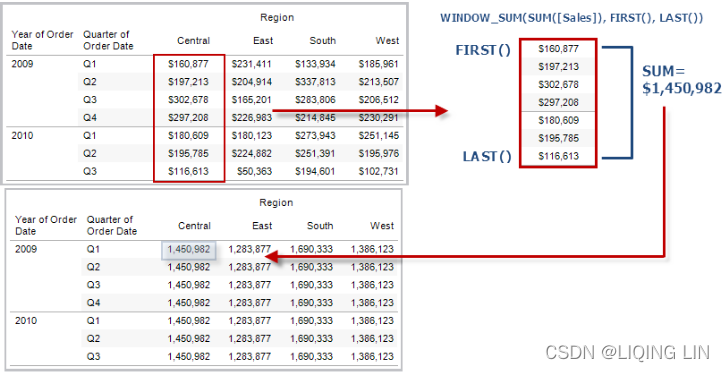Choose the $195,976 cell
This screenshot has width=724, height=372.
tap(378, 153)
